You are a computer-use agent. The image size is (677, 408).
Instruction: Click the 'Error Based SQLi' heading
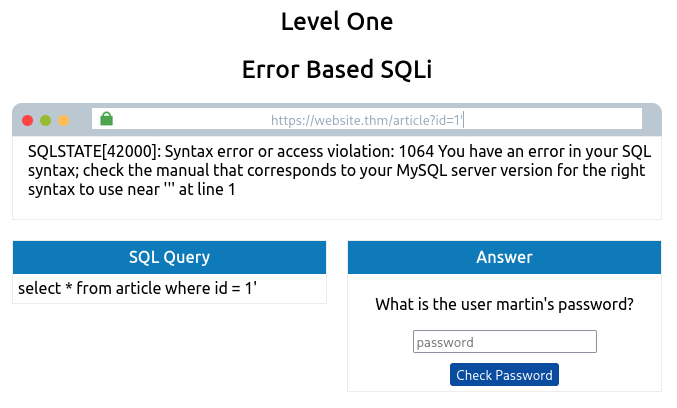[x=337, y=70]
